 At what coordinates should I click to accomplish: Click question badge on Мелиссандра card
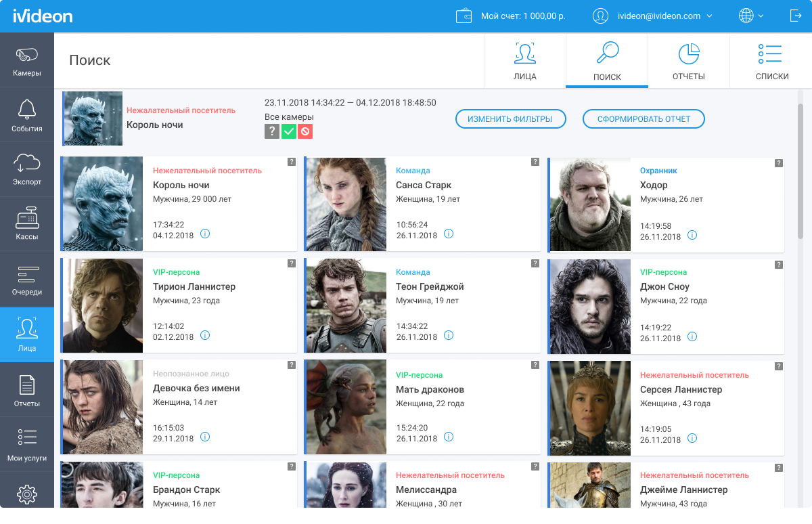click(x=535, y=466)
